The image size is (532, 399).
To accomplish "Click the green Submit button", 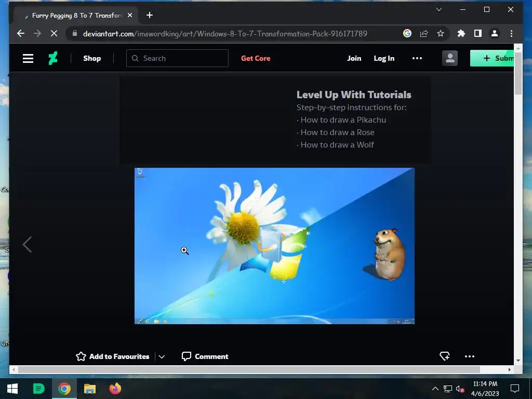I will click(491, 58).
